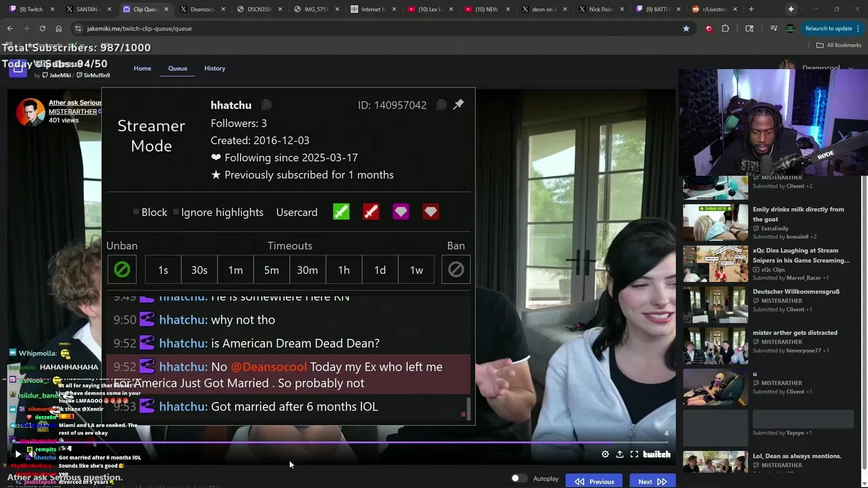
Task: Select the Deutscher Willkommensgruß clip title
Action: 796,291
